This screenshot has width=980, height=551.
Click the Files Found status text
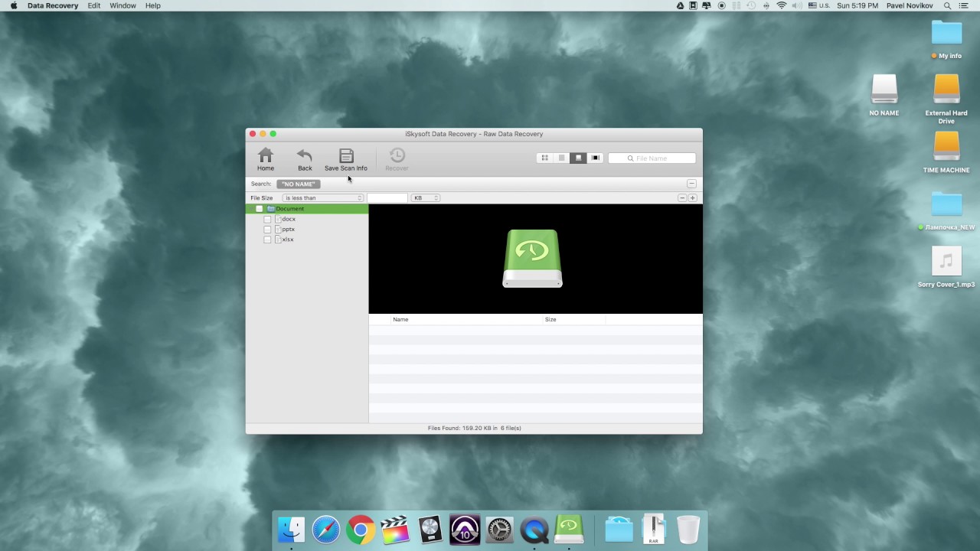[x=474, y=428]
